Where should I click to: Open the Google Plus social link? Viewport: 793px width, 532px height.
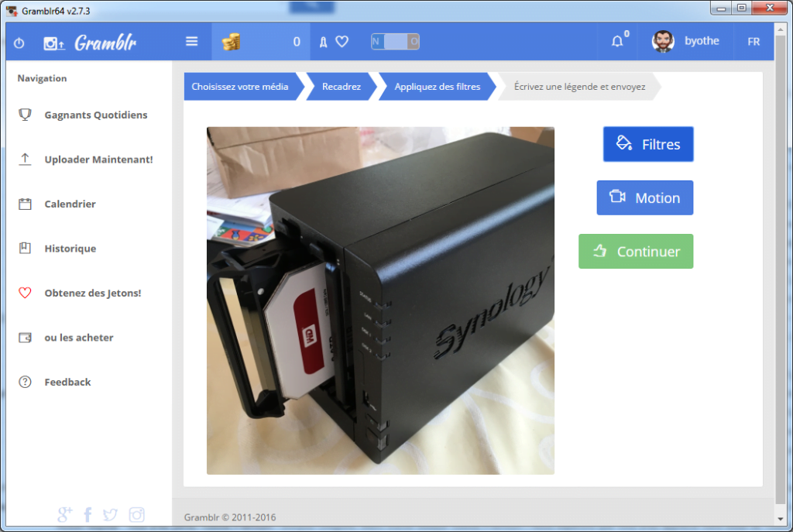[65, 514]
